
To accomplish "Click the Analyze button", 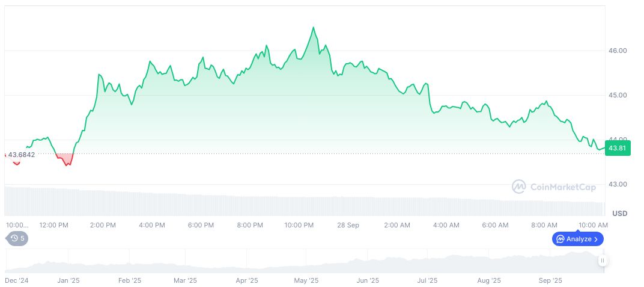I will [577, 239].
